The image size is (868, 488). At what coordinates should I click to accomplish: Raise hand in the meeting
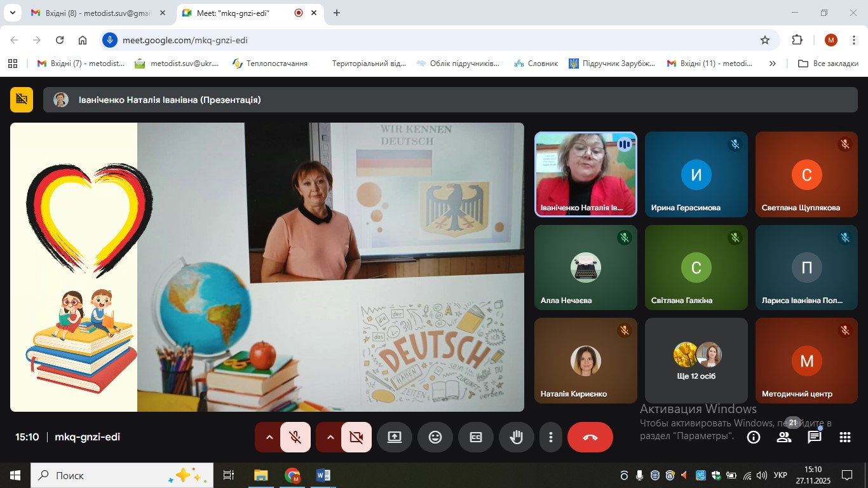[x=517, y=437]
